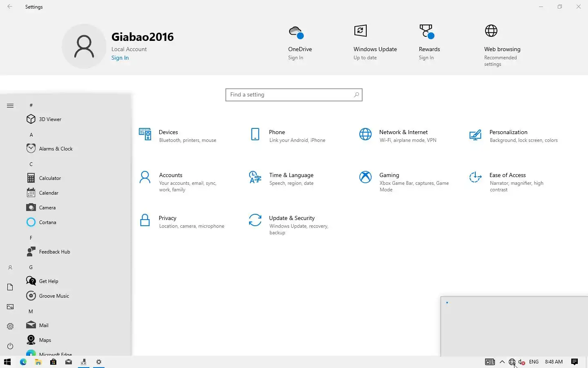Screen dimensions: 588x368
Task: Switch to the Settings taskbar button
Action: (98, 362)
